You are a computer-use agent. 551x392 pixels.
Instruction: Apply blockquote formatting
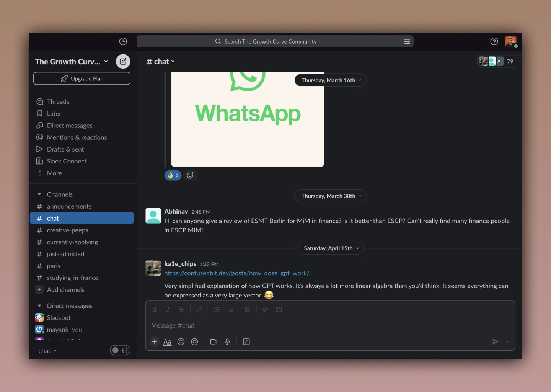248,309
